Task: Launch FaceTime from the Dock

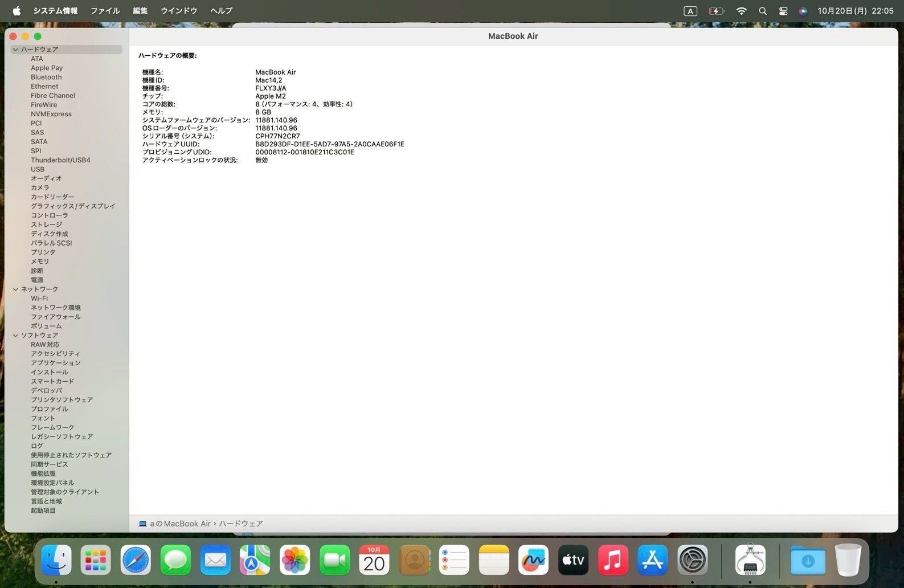Action: tap(334, 561)
